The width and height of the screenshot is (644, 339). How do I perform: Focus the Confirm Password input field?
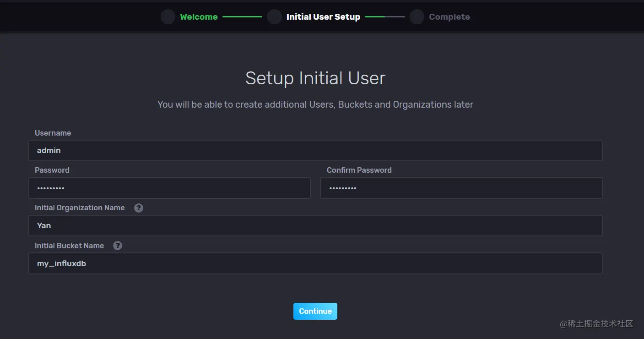pos(461,188)
